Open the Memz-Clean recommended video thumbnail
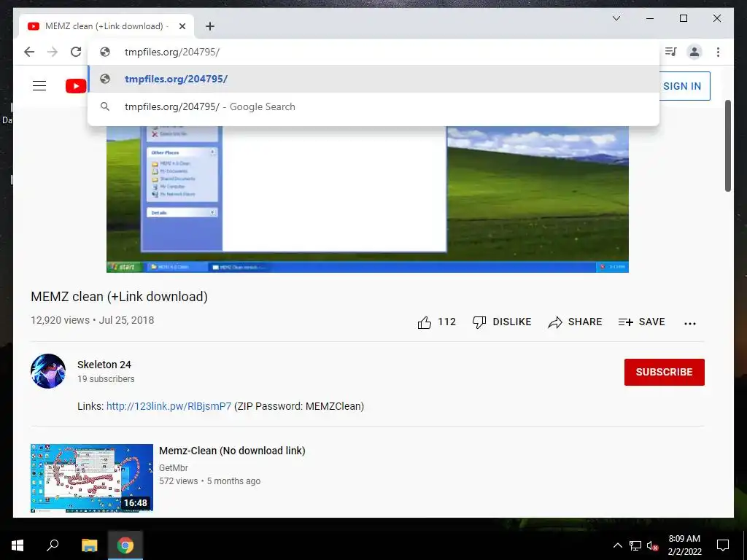This screenshot has height=560, width=747. [x=92, y=478]
